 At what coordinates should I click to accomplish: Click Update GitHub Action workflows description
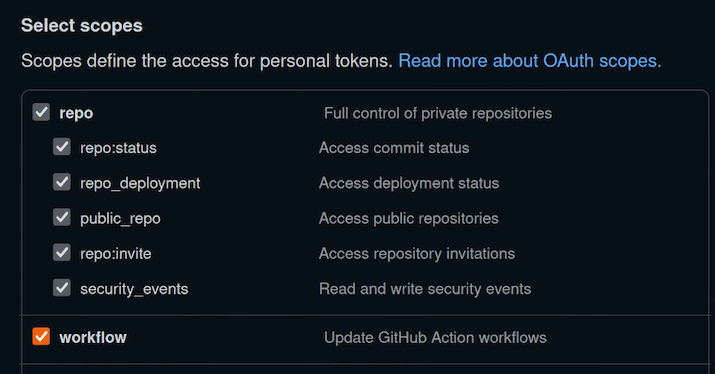tap(435, 338)
